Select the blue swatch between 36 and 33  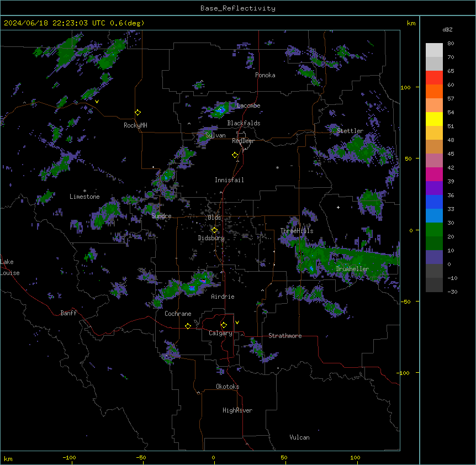pyautogui.click(x=434, y=202)
